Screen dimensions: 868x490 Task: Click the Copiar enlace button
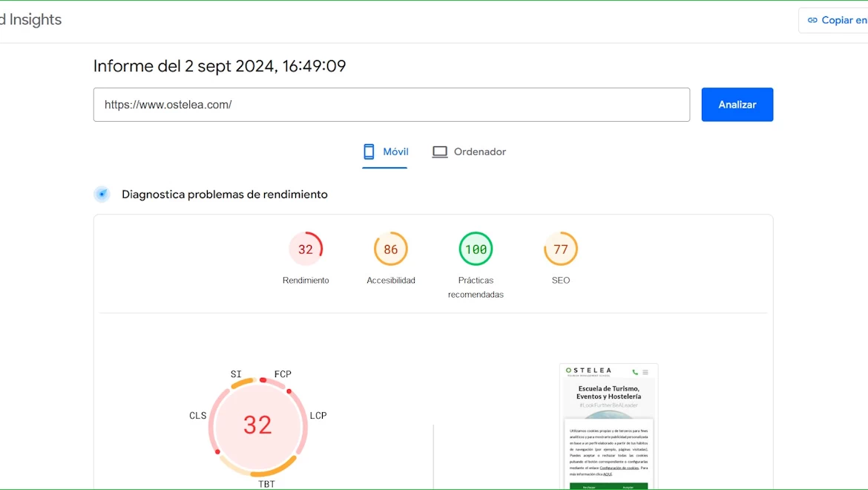click(835, 20)
